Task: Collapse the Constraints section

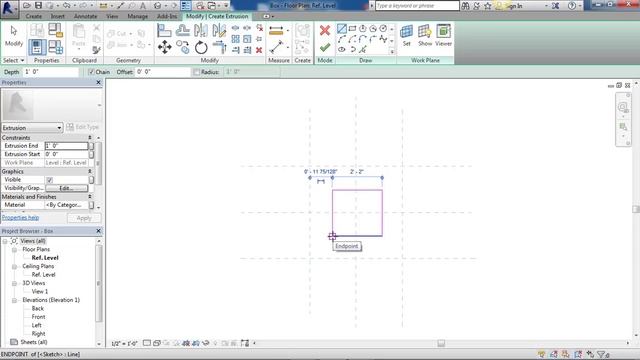Action: [90, 138]
